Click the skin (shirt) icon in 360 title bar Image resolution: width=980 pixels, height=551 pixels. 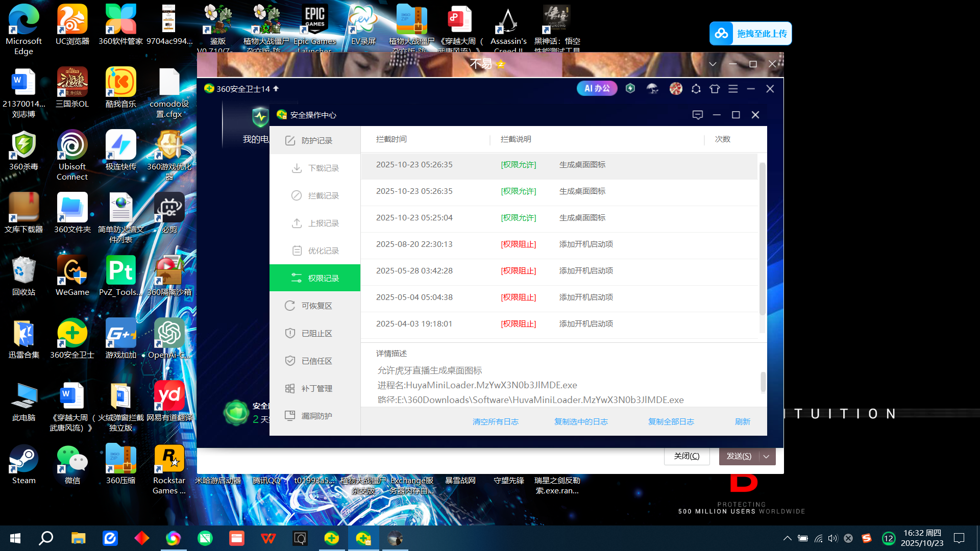point(715,89)
